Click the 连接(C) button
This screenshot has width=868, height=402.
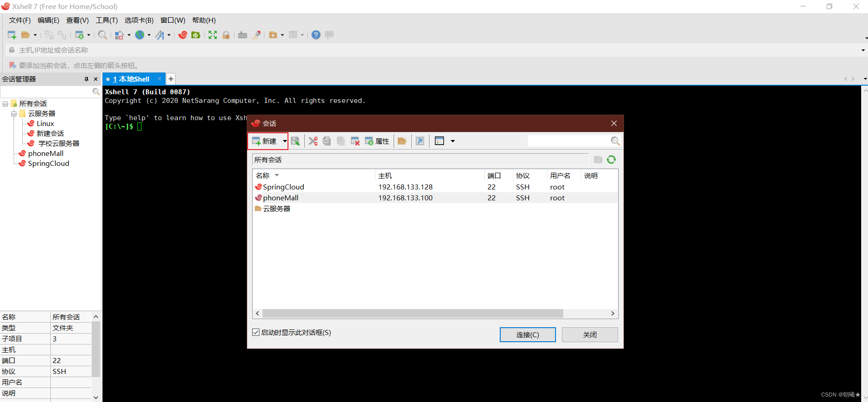(528, 334)
